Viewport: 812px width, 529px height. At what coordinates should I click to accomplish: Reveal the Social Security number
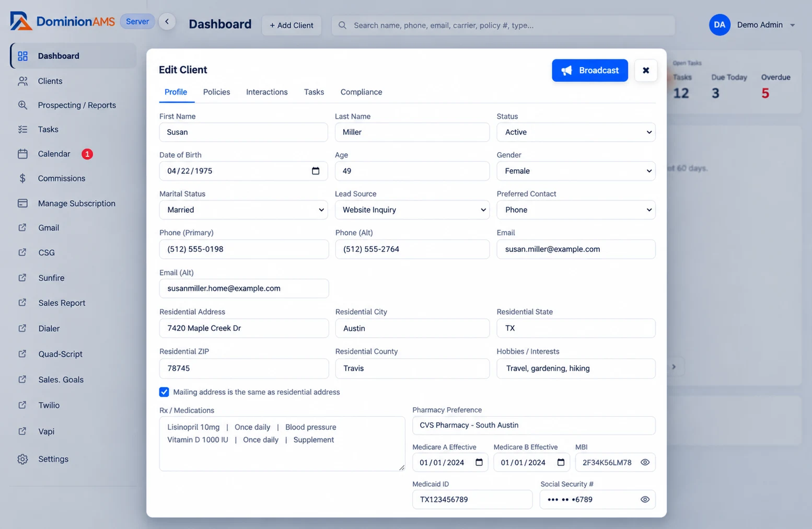(x=645, y=499)
